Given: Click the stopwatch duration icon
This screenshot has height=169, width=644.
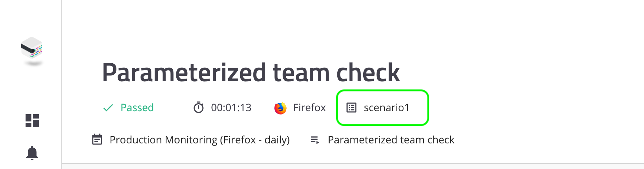Looking at the screenshot, I should [x=199, y=108].
